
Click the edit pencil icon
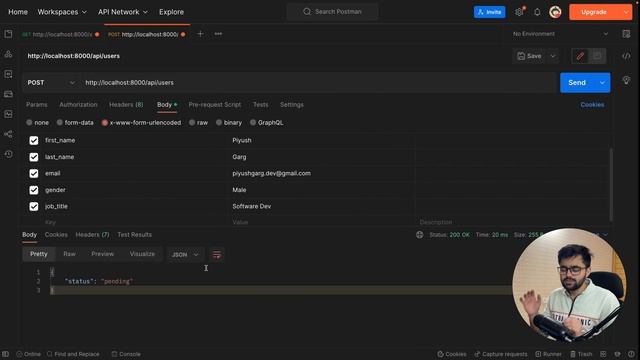click(x=580, y=56)
